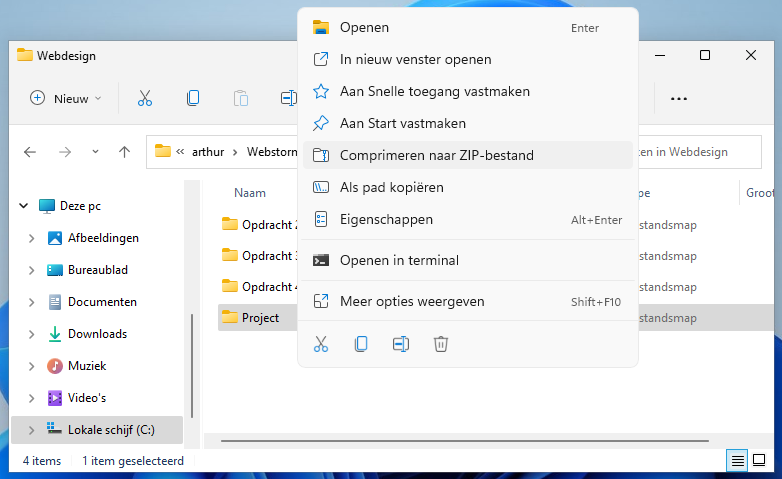Select the Project folder name
The height and width of the screenshot is (479, 782).
(x=260, y=317)
